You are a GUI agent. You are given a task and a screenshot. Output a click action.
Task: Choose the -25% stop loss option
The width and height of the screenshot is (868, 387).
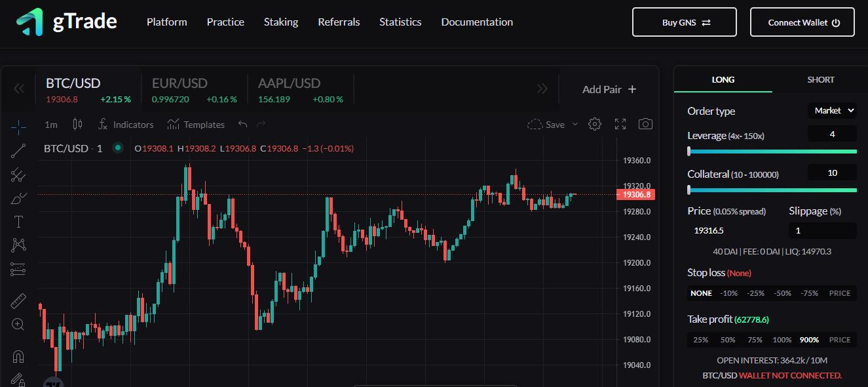(x=756, y=293)
